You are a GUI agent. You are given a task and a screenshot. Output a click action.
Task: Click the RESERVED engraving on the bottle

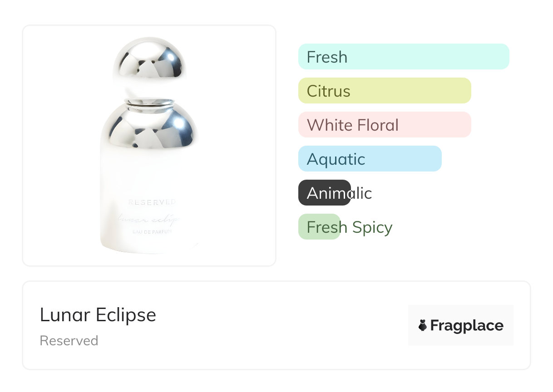pyautogui.click(x=152, y=202)
